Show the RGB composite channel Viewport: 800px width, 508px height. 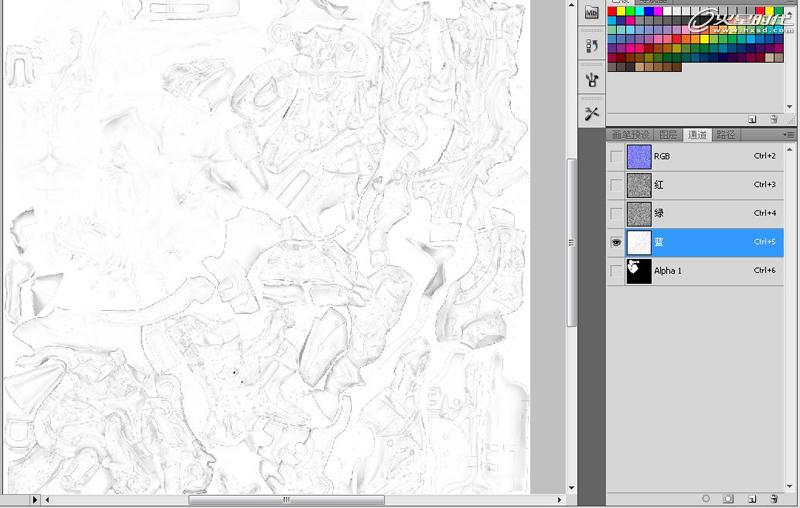click(x=616, y=156)
